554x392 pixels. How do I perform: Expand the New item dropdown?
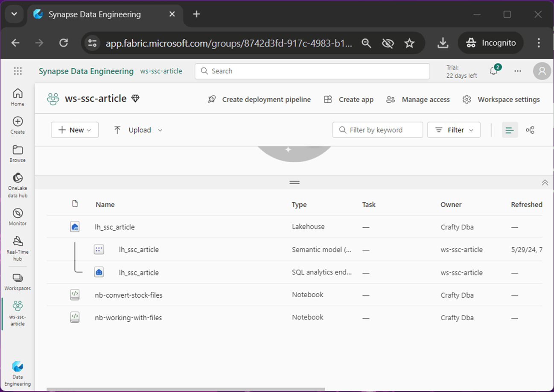pyautogui.click(x=75, y=130)
